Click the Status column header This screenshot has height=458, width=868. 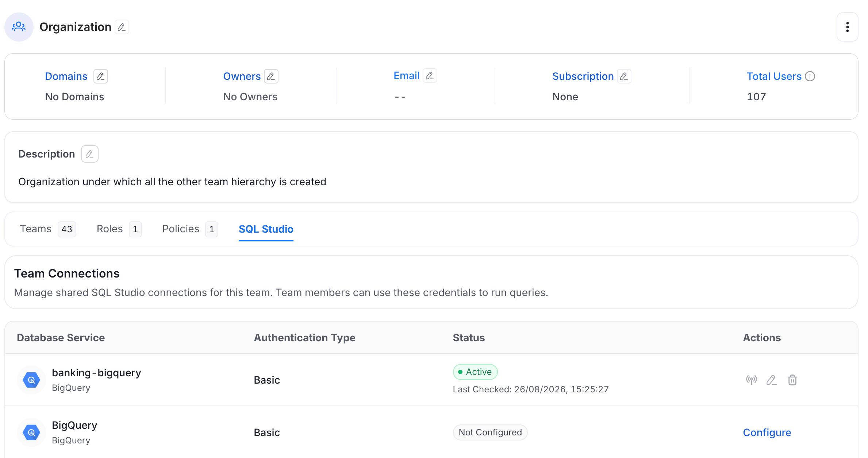(x=469, y=338)
